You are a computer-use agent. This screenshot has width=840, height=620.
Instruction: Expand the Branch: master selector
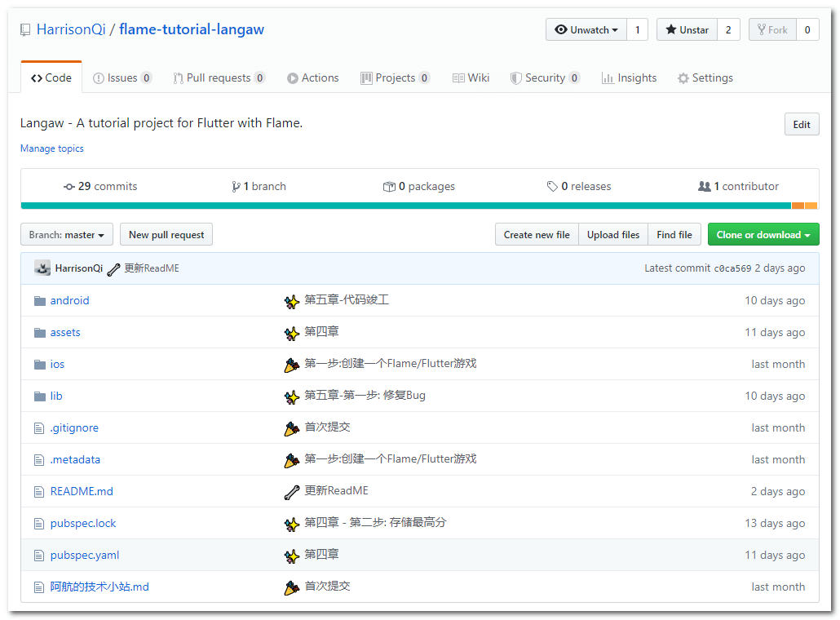click(x=67, y=235)
